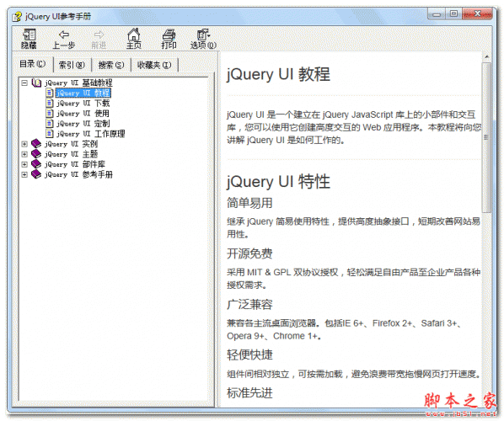Click the Hide (隐藏) toolbar icon
Viewport: 504px width, 421px height.
(x=29, y=35)
